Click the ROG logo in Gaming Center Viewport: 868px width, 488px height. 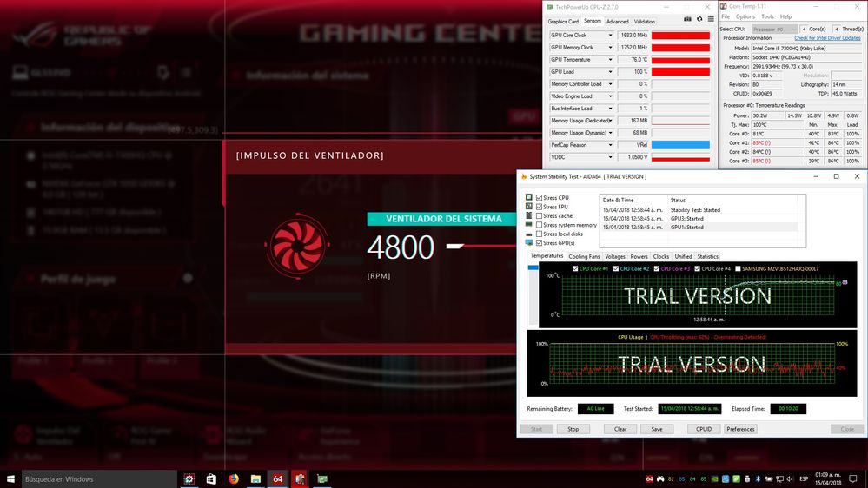click(36, 35)
